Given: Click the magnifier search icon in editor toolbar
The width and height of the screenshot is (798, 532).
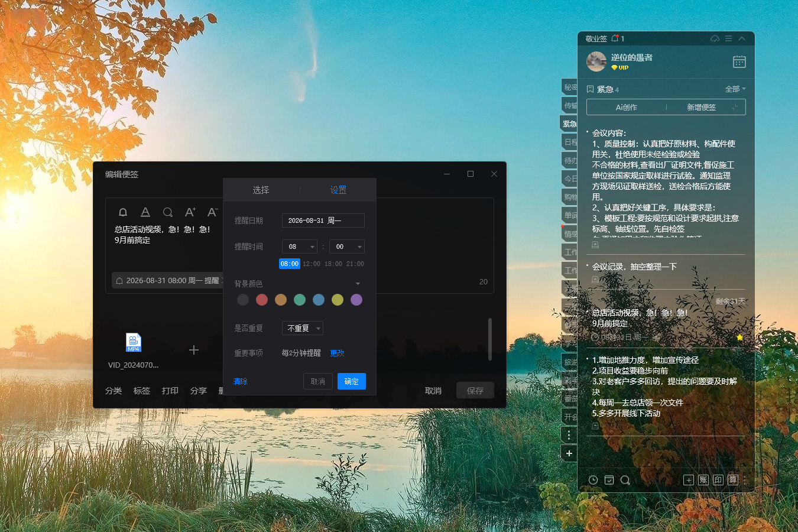Looking at the screenshot, I should (x=168, y=212).
